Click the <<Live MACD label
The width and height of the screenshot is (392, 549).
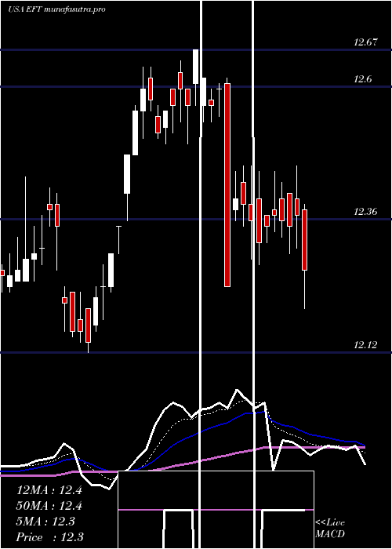[330, 529]
